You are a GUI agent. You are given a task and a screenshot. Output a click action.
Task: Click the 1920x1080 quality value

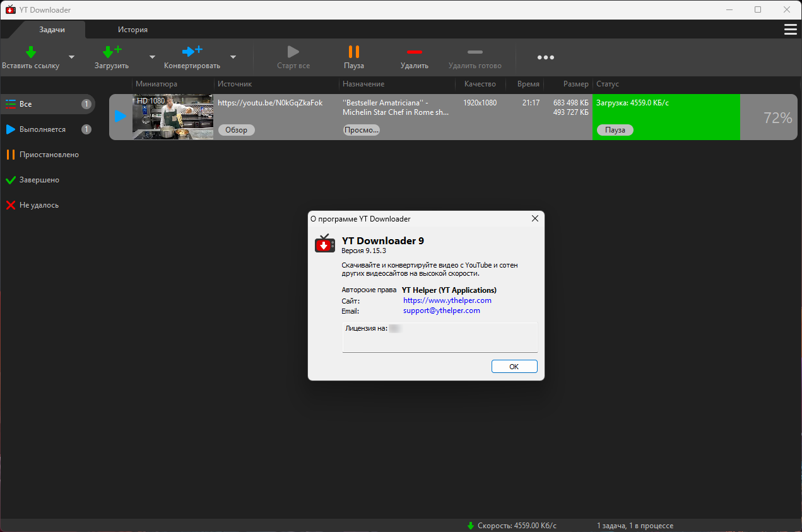tap(480, 103)
